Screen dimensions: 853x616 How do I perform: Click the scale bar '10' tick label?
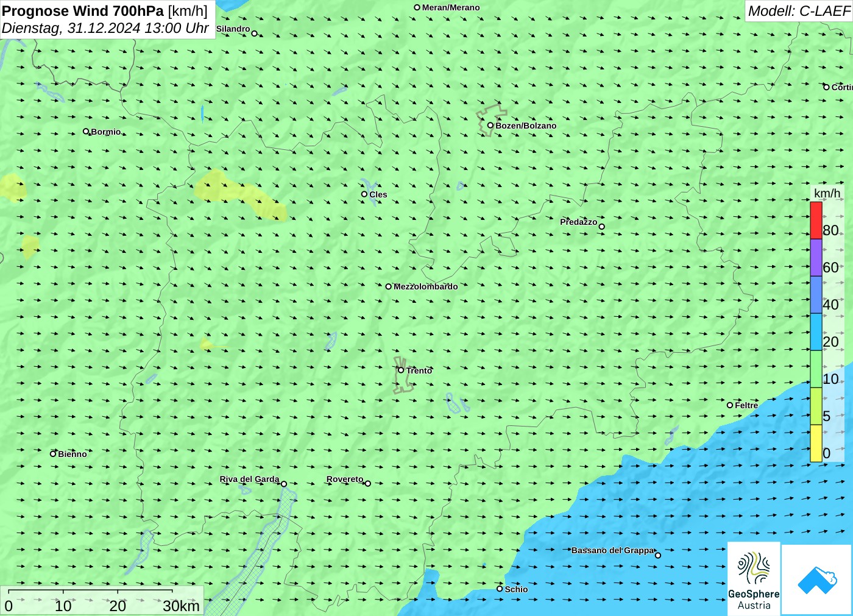63,606
